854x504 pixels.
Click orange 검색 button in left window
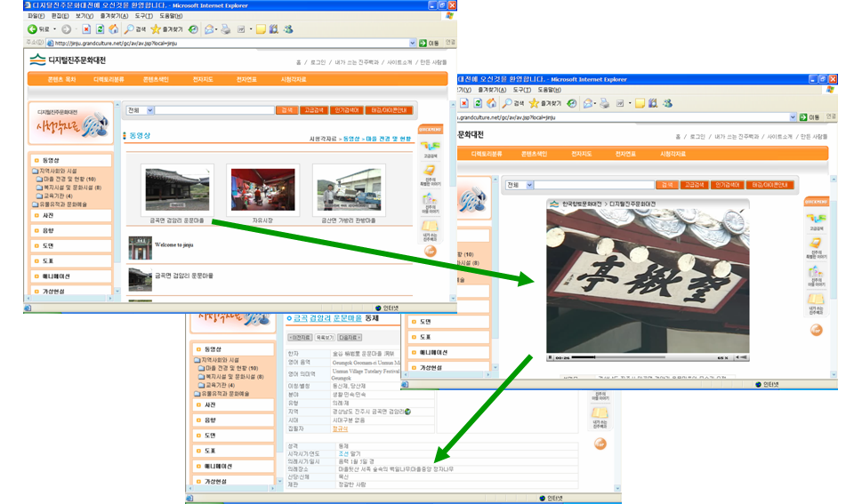coord(286,110)
